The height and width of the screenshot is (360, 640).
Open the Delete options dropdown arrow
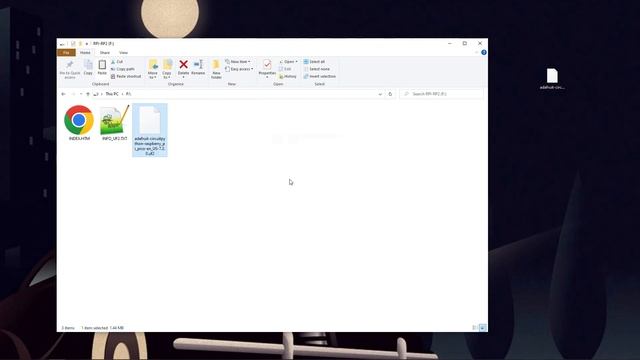point(184,77)
